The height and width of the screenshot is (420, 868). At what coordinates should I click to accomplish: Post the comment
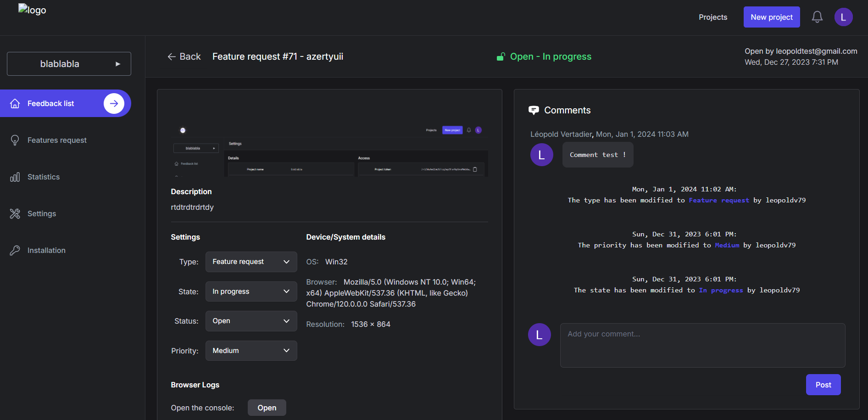tap(823, 385)
